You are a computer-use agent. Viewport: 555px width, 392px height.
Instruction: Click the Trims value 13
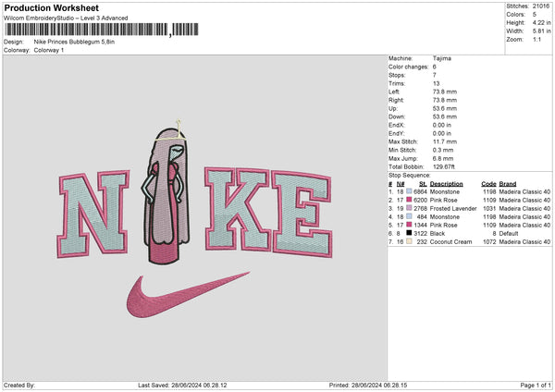coord(436,83)
